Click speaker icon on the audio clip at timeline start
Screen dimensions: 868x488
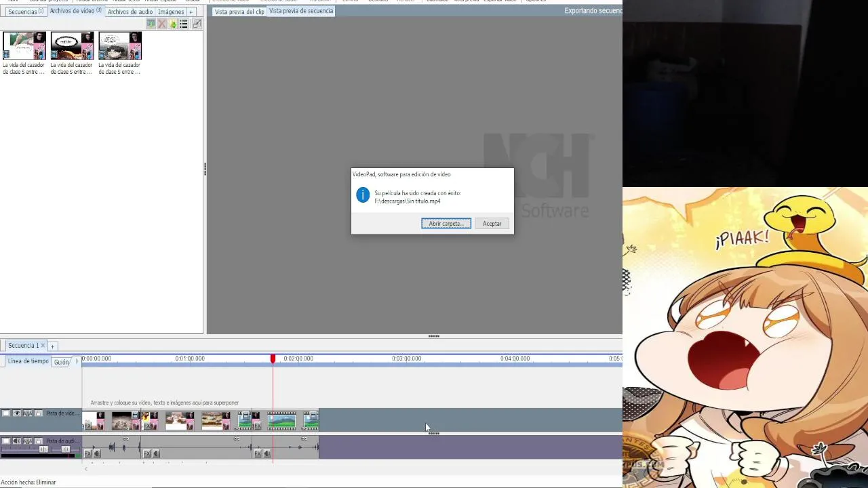pos(97,453)
